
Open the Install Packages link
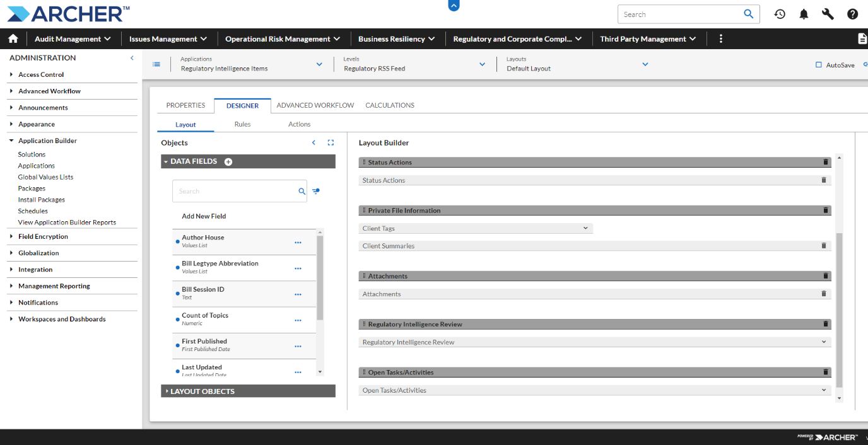coord(42,200)
